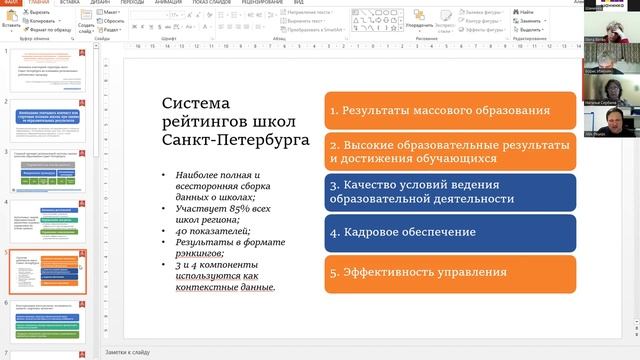Switch to the ВСТАВКА tab
The image size is (640, 360).
tap(70, 2)
